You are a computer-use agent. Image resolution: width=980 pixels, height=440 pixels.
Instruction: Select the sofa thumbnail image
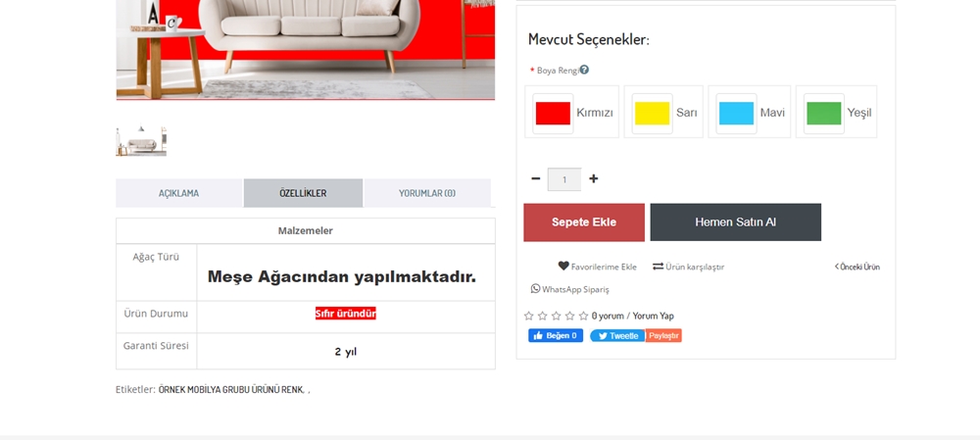[141, 141]
